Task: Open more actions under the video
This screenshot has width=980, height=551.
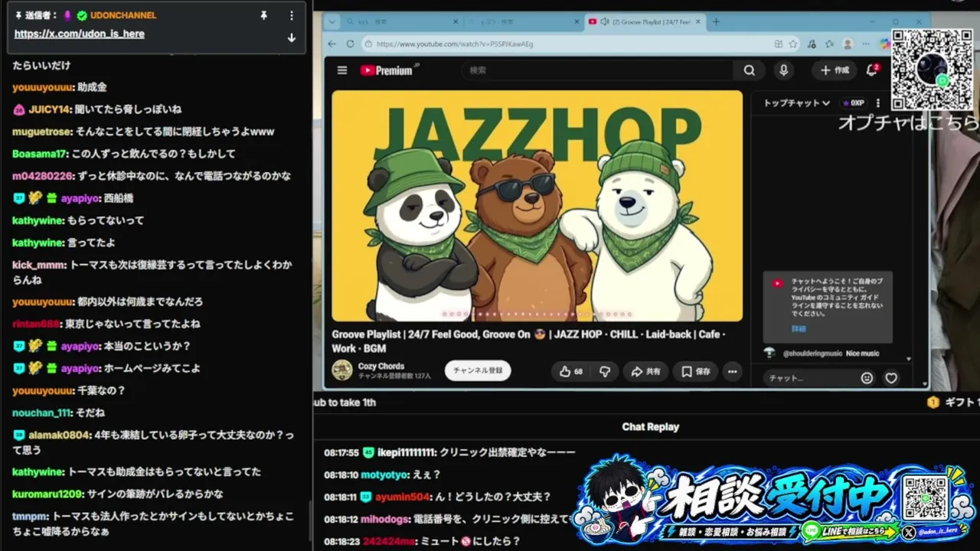Action: [733, 371]
